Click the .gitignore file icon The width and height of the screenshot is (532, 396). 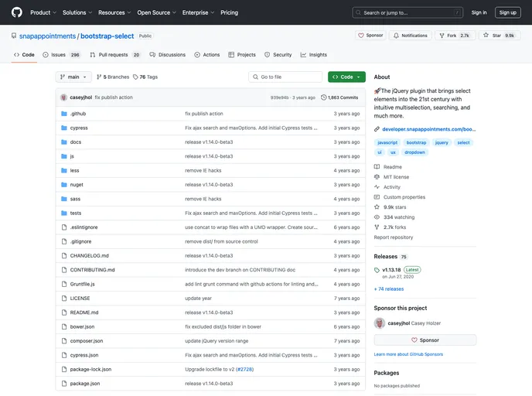[63, 241]
